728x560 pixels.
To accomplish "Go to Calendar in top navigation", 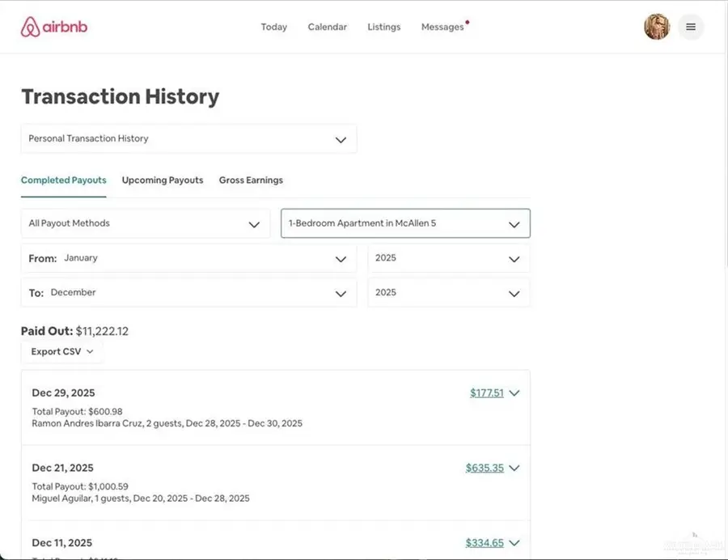I will [327, 27].
